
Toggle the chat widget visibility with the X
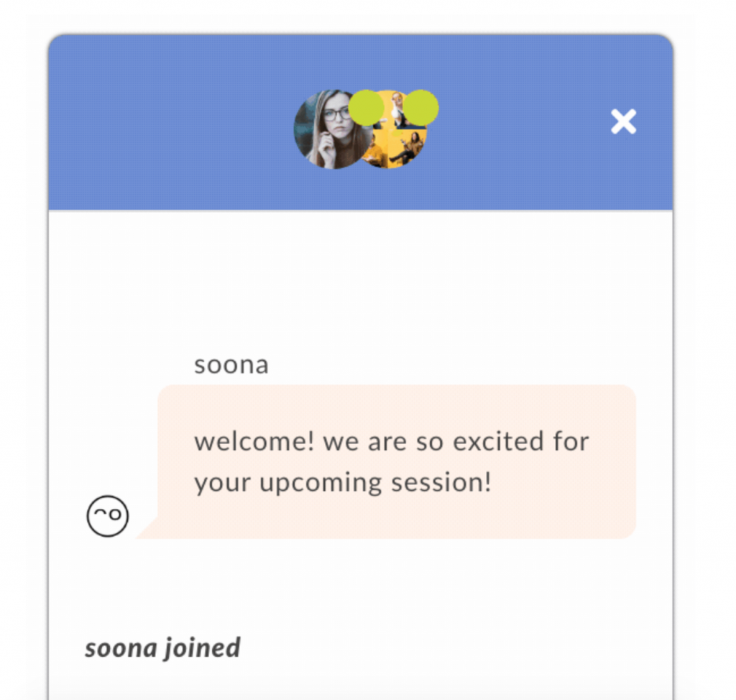(622, 121)
